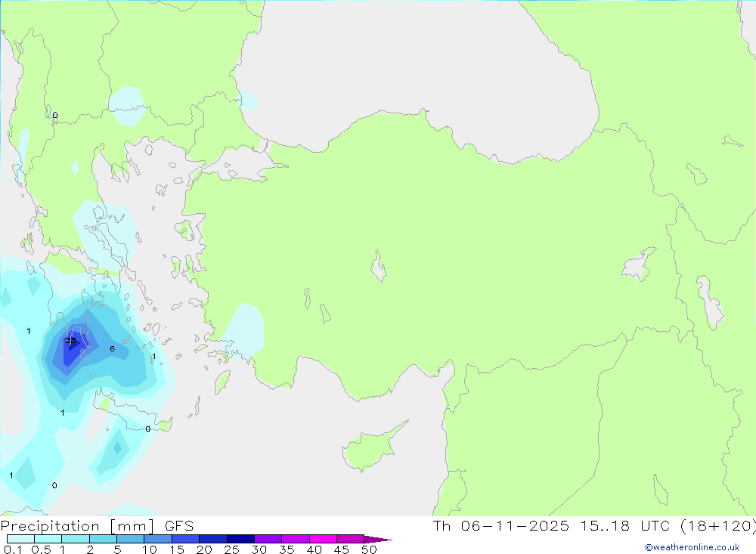
Task: Click the legend label "20"
Action: coord(204,549)
